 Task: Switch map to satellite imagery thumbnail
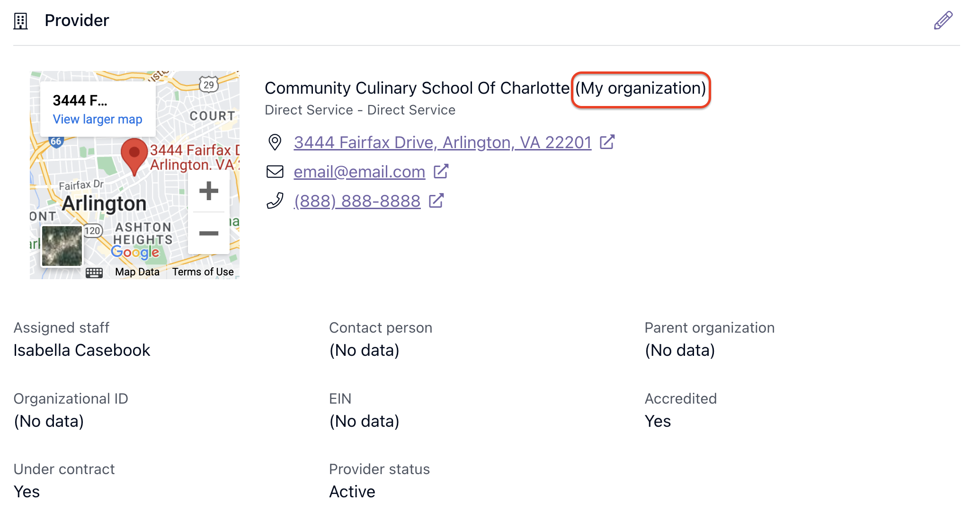pos(62,246)
